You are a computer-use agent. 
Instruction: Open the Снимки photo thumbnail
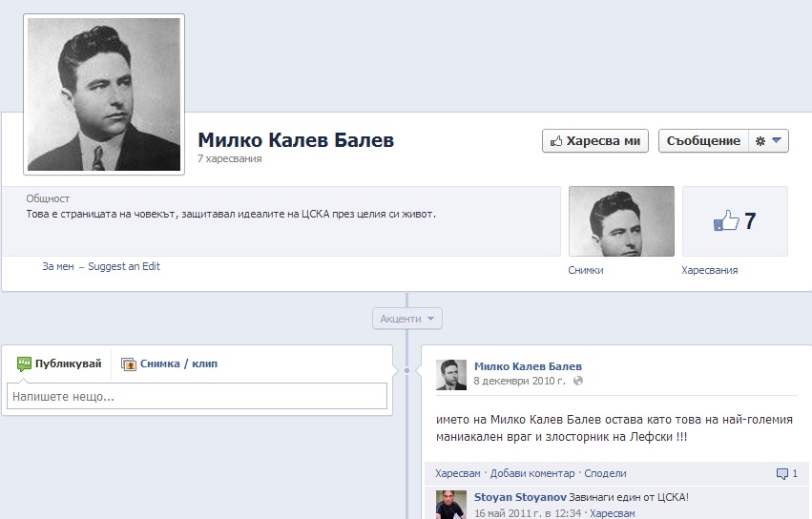click(x=621, y=221)
